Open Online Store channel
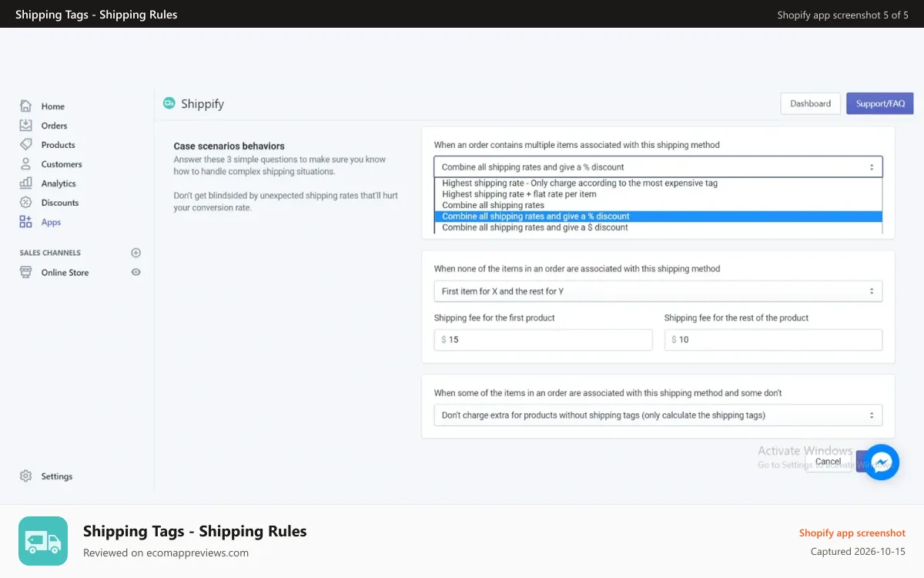The image size is (924, 578). pyautogui.click(x=65, y=272)
